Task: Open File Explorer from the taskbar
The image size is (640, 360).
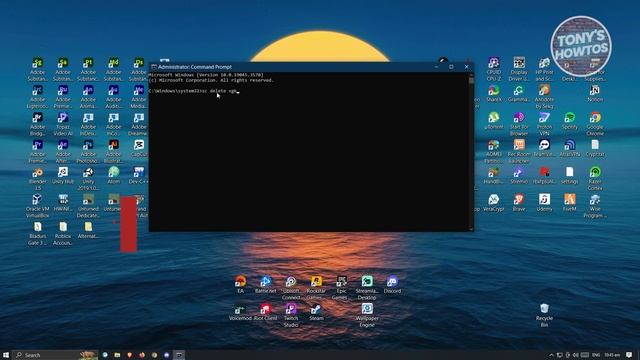Action: (117, 355)
